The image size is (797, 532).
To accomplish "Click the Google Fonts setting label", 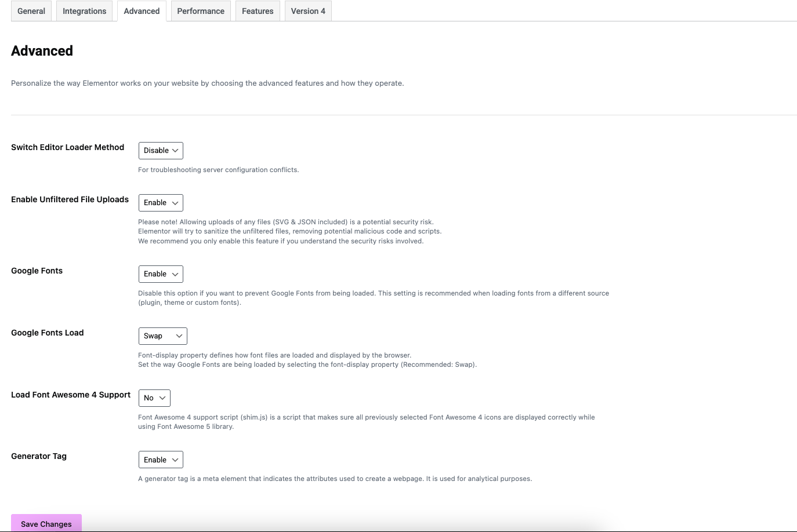I will tap(37, 271).
